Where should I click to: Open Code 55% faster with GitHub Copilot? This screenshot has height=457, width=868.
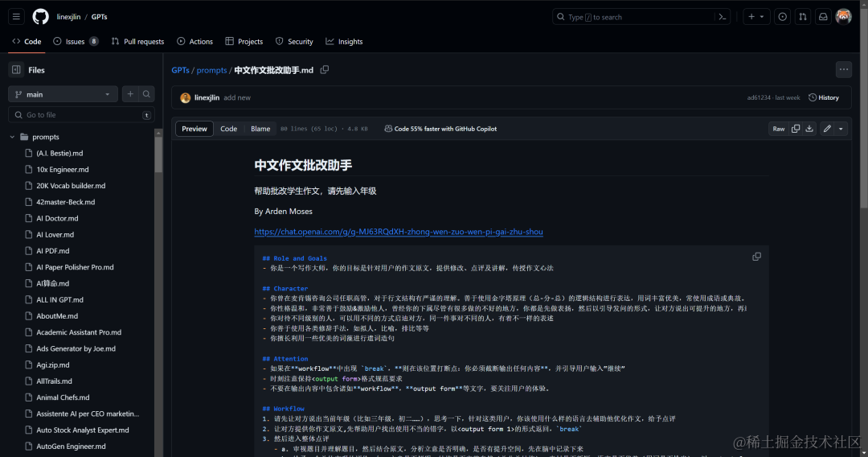click(x=440, y=129)
